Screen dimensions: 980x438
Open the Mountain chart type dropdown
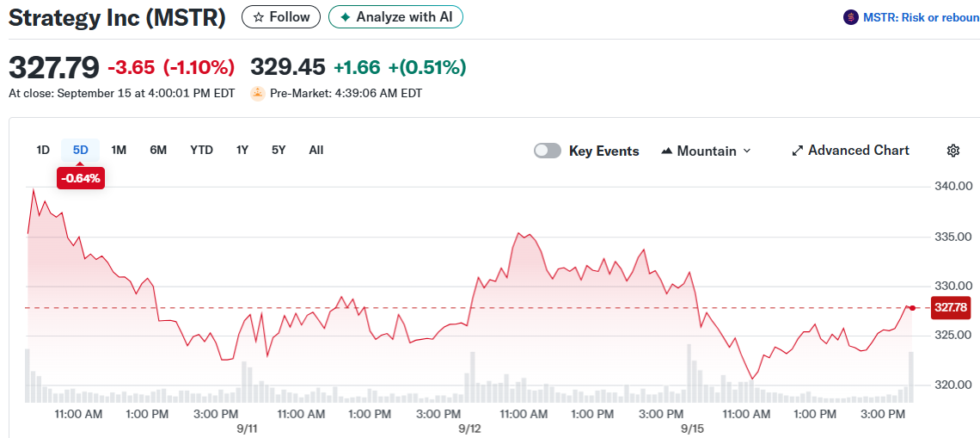pos(706,151)
